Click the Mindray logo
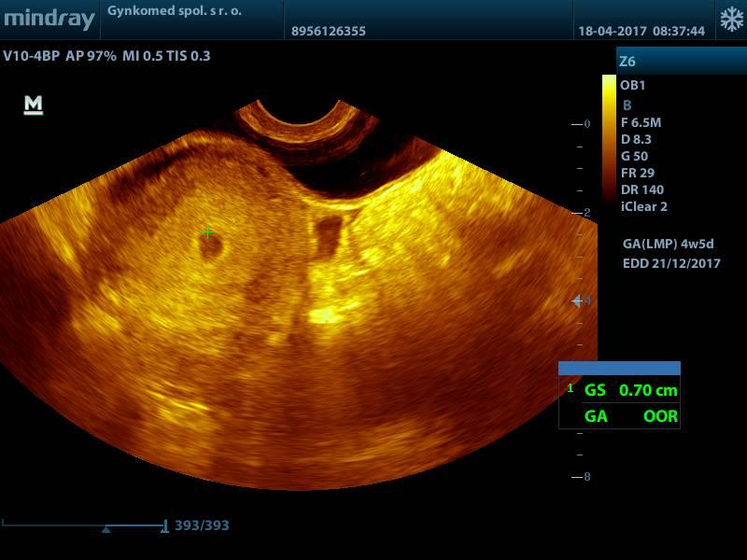Screen dimensions: 747x560 pyautogui.click(x=49, y=19)
